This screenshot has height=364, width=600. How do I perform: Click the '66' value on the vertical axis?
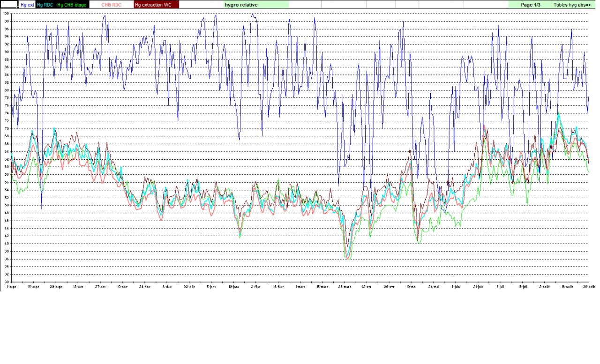pyautogui.click(x=7, y=144)
